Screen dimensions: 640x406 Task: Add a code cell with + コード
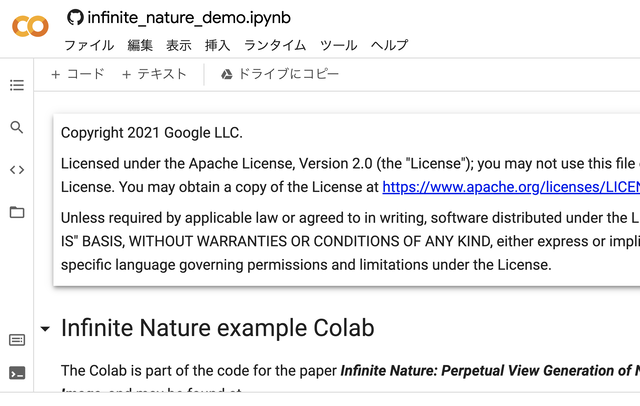coord(78,74)
